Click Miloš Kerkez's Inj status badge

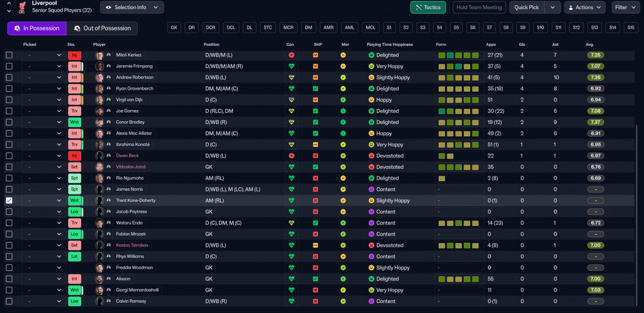pos(74,55)
